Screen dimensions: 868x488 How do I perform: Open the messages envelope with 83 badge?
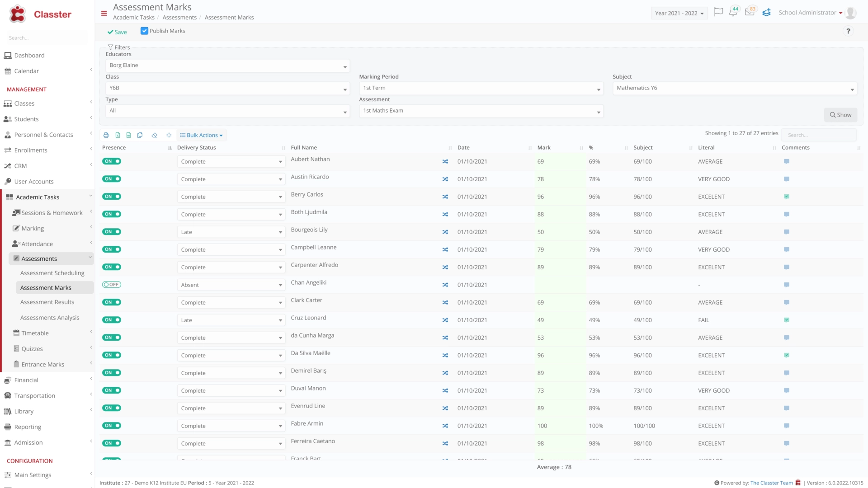tap(750, 12)
